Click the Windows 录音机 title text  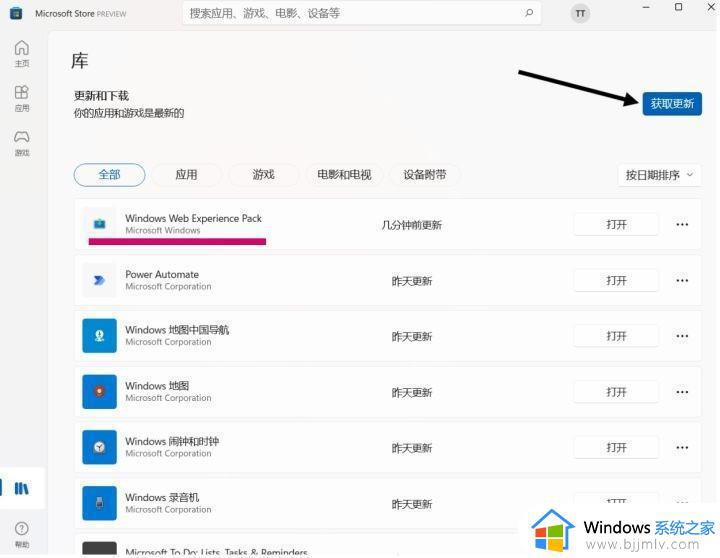click(x=162, y=497)
